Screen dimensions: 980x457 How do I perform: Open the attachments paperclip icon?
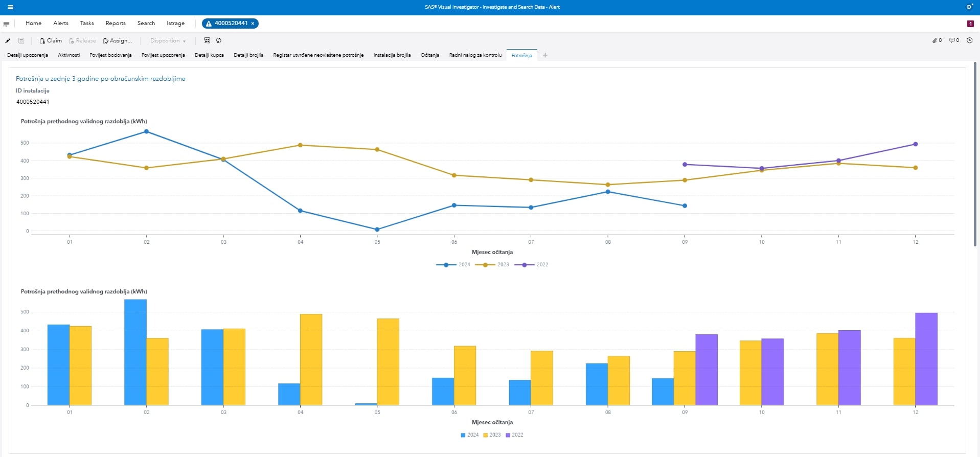pos(935,40)
